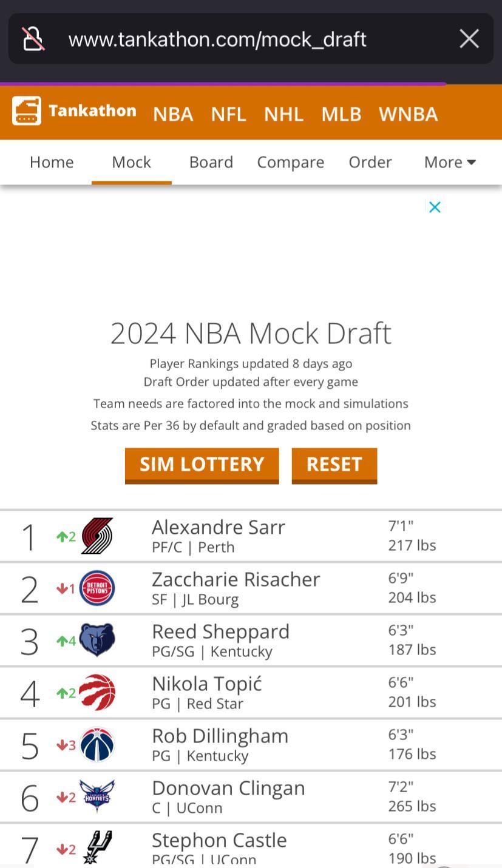Select the WNBA league link
Screen dimensions: 502x868
point(408,114)
